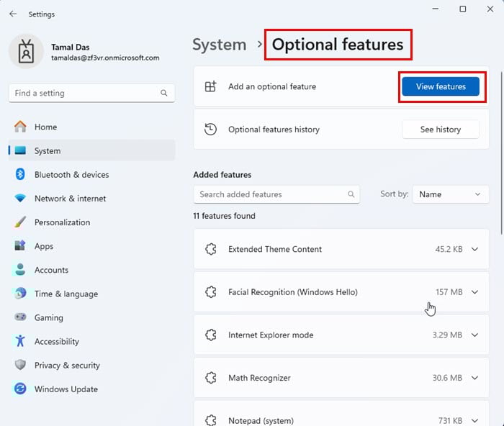The height and width of the screenshot is (426, 504).
Task: Open Gaming settings
Action: coord(48,318)
